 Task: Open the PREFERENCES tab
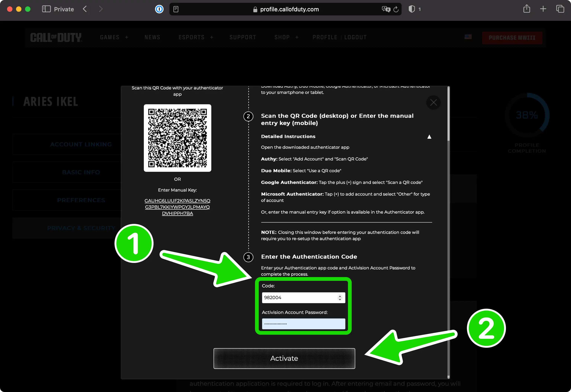coord(81,200)
